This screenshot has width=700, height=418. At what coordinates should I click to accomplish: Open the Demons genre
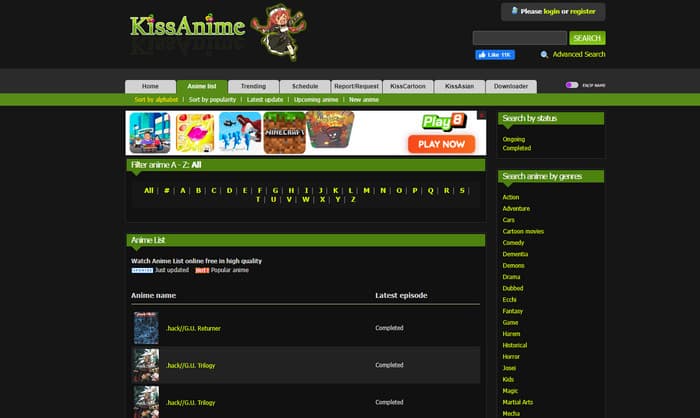point(513,265)
